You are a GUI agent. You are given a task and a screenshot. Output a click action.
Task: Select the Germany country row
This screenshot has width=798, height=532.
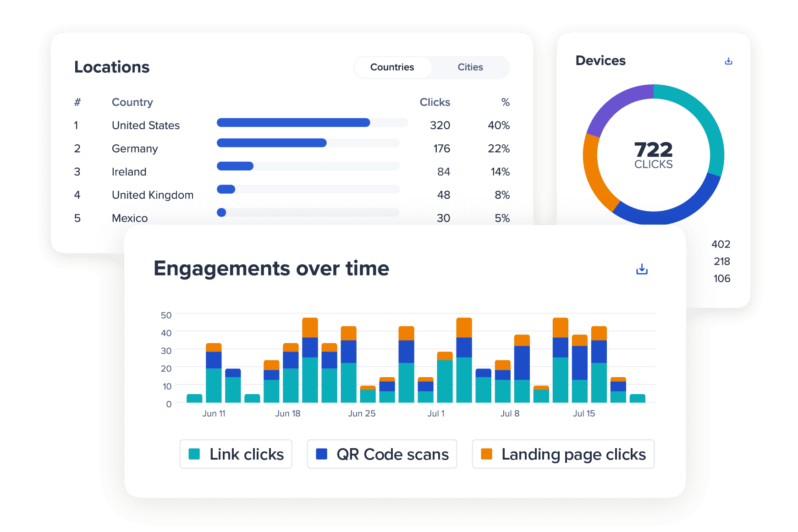coord(292,148)
